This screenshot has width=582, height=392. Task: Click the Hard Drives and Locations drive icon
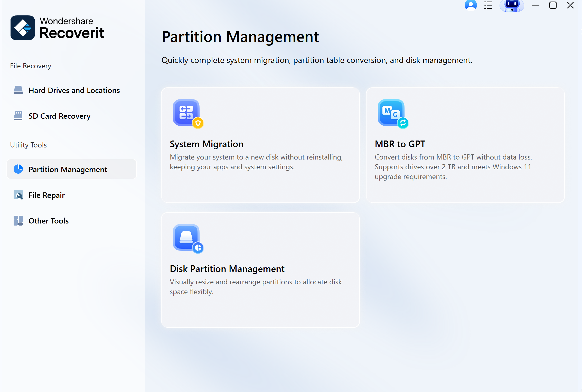click(x=18, y=90)
